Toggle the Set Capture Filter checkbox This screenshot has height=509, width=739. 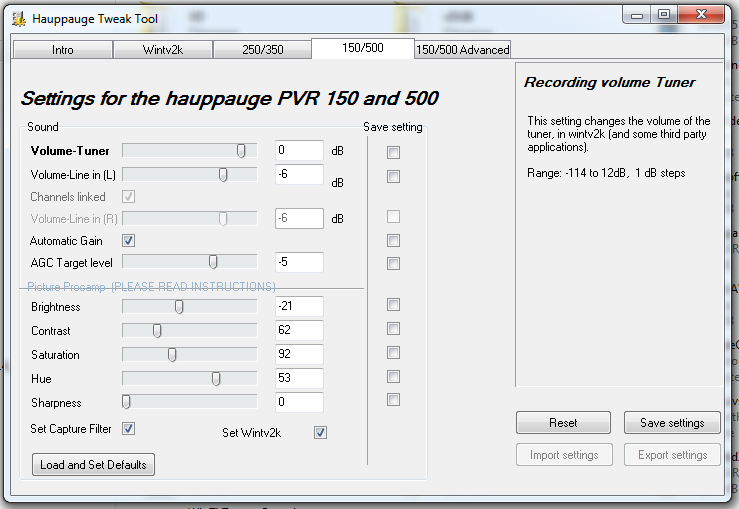pos(128,428)
